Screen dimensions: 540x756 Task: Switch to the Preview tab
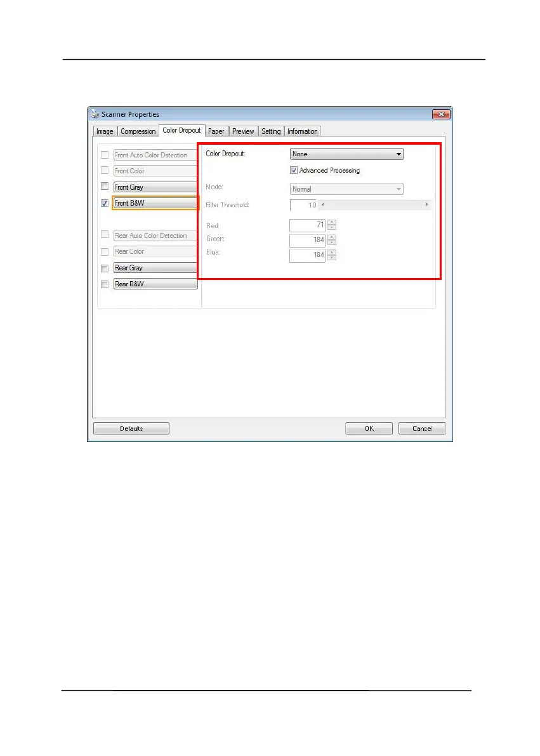point(243,131)
